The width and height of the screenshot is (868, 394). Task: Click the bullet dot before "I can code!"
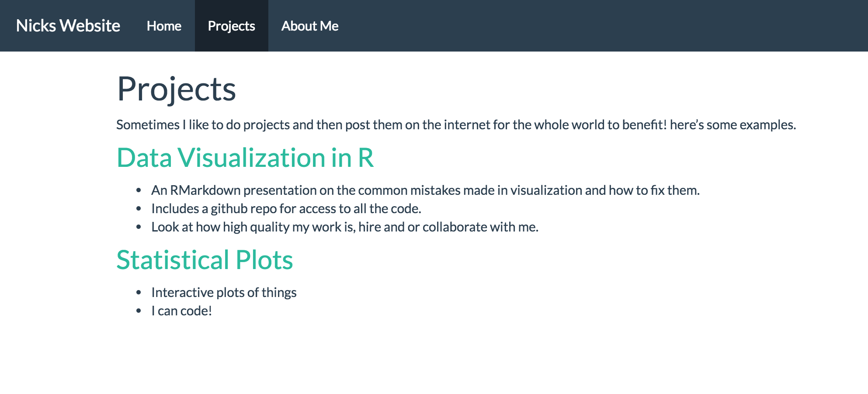click(x=139, y=311)
